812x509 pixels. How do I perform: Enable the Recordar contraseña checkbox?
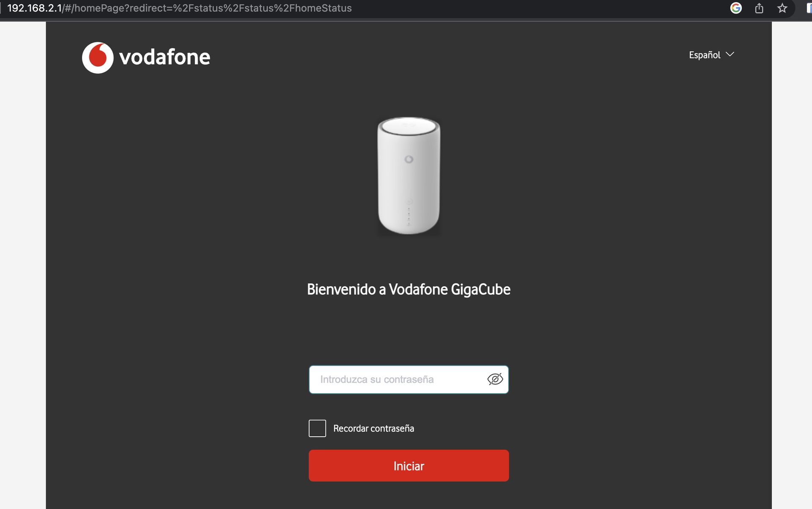(x=317, y=428)
